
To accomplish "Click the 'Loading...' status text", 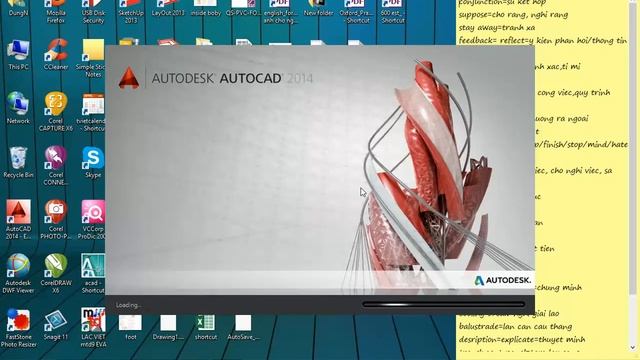I will [x=128, y=305].
